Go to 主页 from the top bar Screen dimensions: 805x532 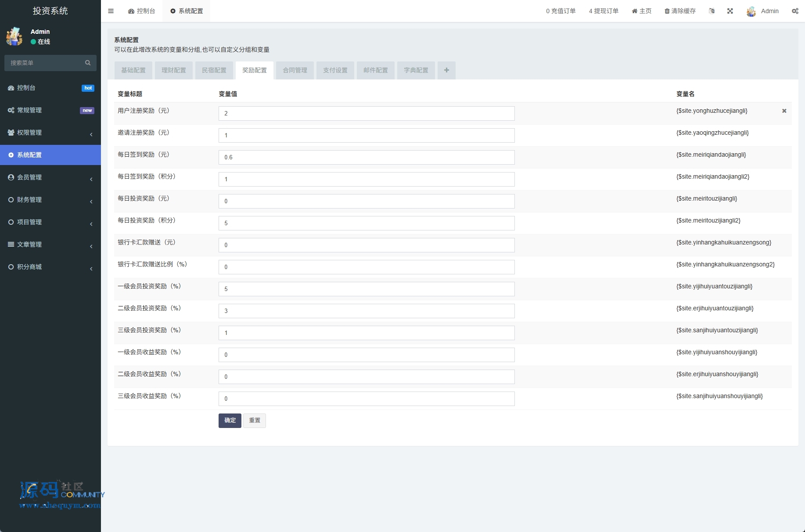coord(641,11)
